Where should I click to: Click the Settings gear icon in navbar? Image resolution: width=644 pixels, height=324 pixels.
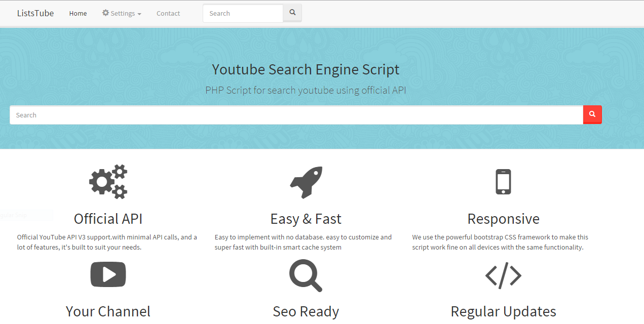[x=105, y=13]
